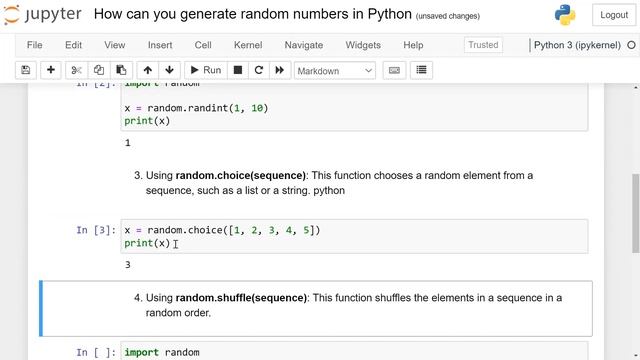
Task: Click output value 3
Action: (128, 265)
